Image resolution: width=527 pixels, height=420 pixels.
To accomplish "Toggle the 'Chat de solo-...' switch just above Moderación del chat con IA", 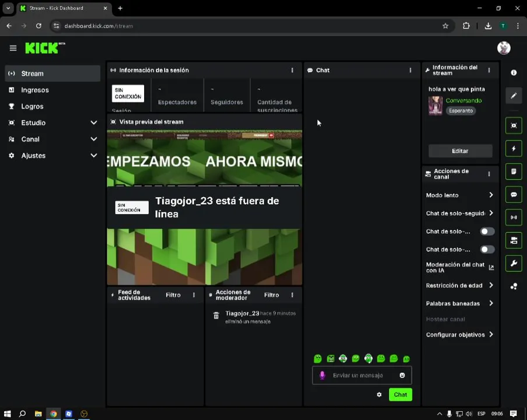I will (x=487, y=249).
